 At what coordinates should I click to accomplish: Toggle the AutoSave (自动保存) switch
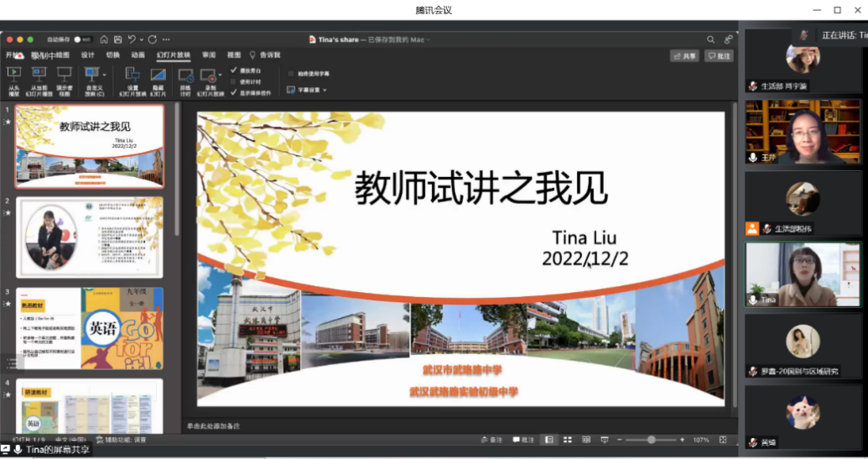pos(81,39)
